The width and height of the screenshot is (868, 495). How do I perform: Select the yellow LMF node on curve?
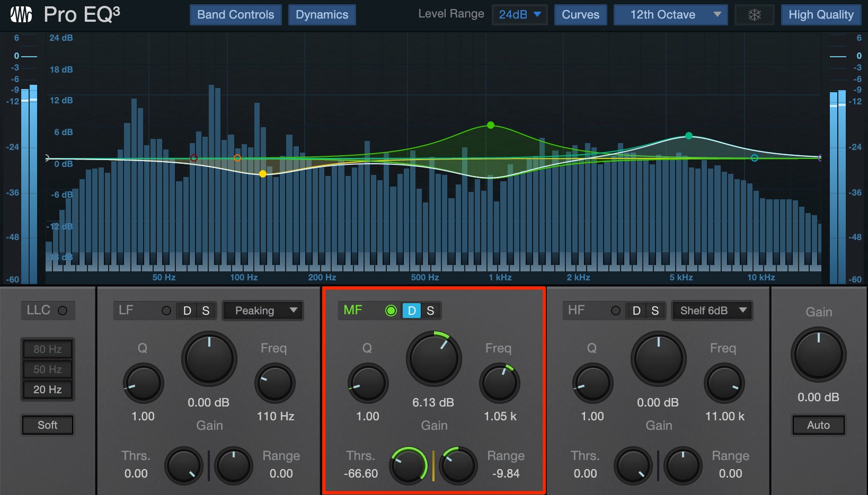[x=263, y=174]
